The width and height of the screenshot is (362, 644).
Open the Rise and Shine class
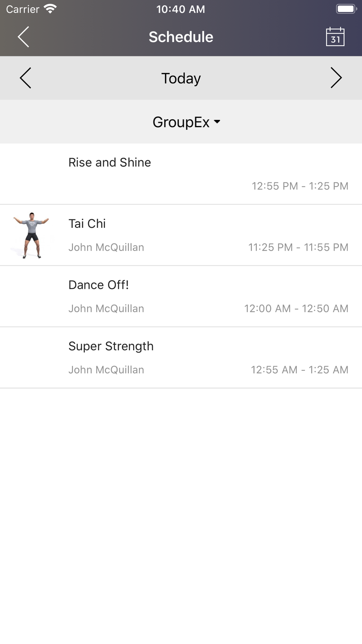[181, 174]
